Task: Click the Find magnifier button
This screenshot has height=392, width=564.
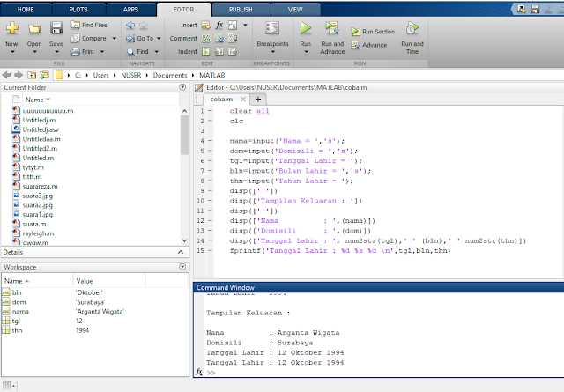Action: pyautogui.click(x=137, y=52)
